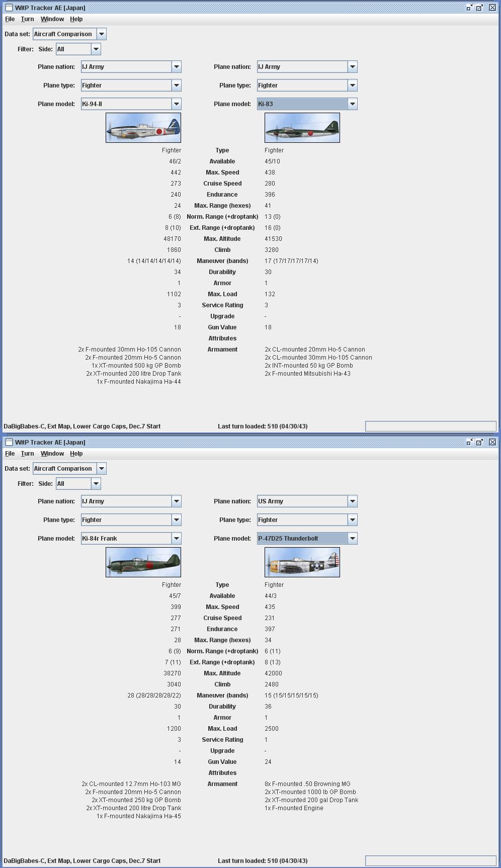Expand Data set dropdown in top window

pos(101,34)
